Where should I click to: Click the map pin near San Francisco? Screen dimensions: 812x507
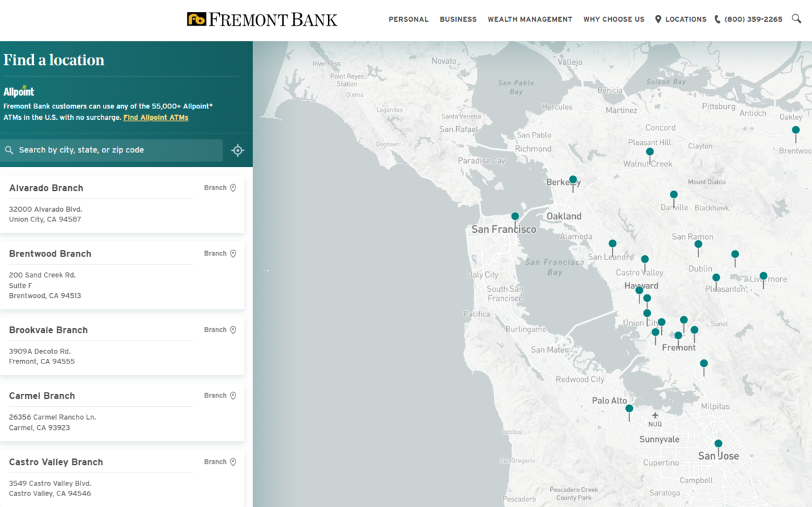[x=515, y=217]
